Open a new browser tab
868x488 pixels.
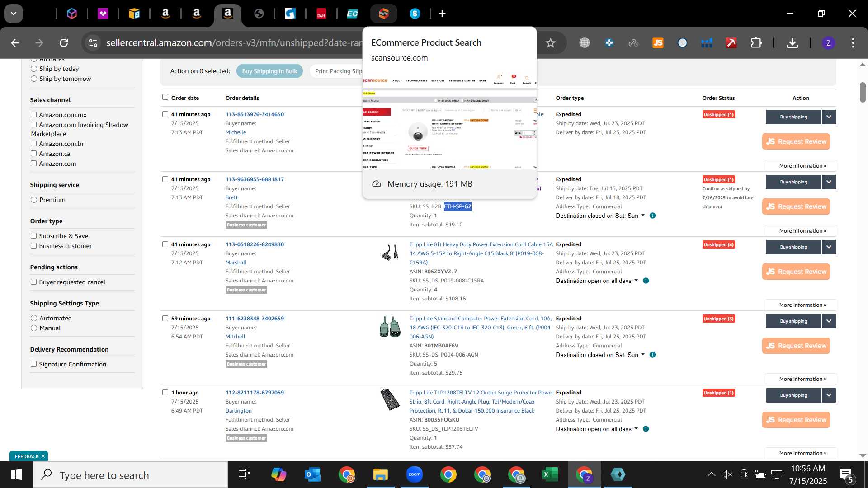tap(442, 14)
